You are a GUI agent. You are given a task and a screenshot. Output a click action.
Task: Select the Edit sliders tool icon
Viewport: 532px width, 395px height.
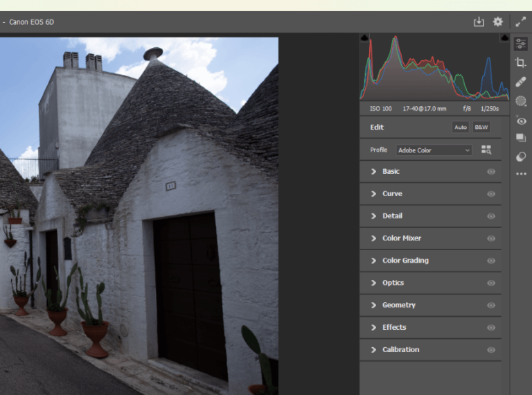coord(520,44)
